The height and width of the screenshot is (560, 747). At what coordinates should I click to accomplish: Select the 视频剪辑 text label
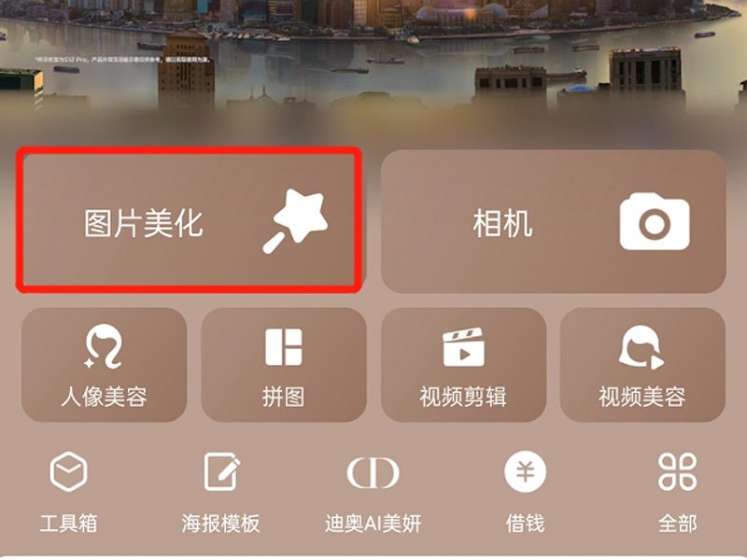[x=463, y=397]
